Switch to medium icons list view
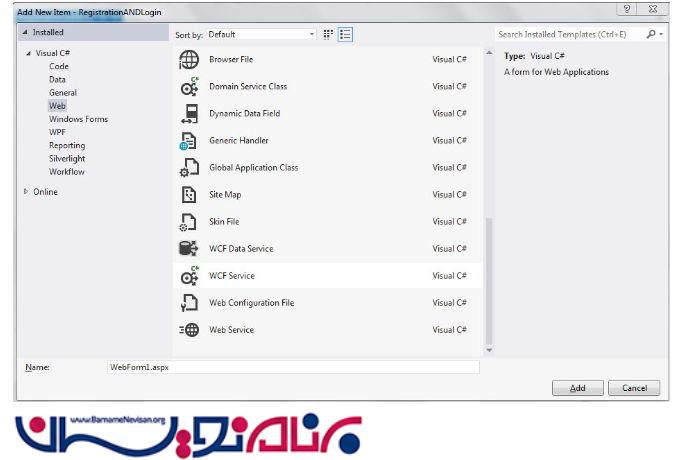 coord(345,34)
